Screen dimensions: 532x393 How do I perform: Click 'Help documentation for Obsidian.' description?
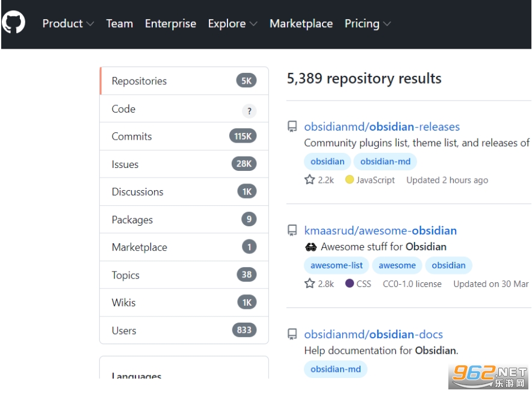tap(381, 350)
